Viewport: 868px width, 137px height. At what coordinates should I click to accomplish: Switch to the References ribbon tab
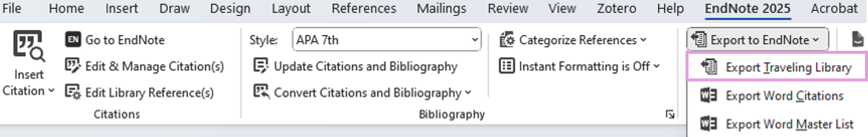(x=364, y=8)
